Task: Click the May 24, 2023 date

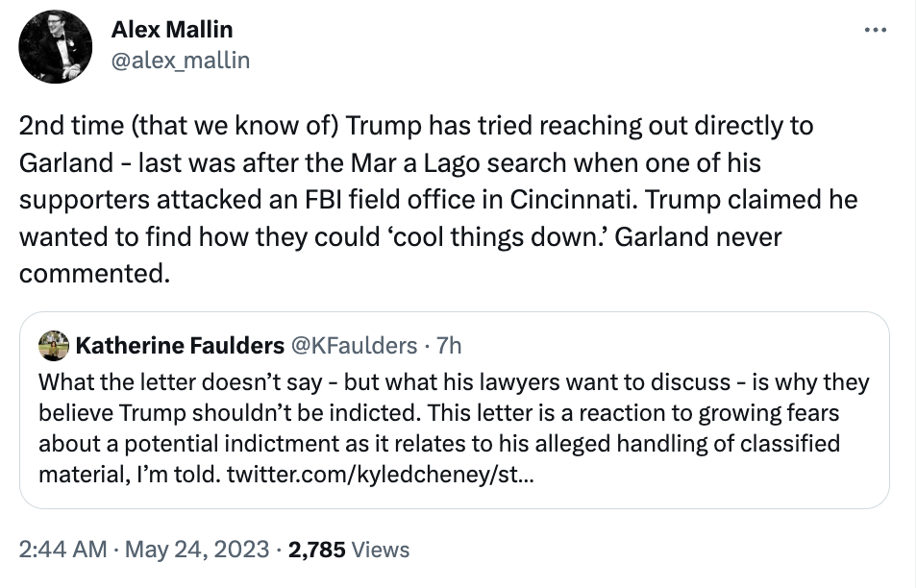Action: [198, 550]
